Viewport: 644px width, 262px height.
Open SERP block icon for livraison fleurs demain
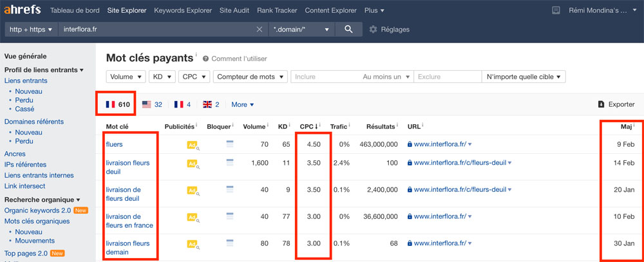(230, 243)
